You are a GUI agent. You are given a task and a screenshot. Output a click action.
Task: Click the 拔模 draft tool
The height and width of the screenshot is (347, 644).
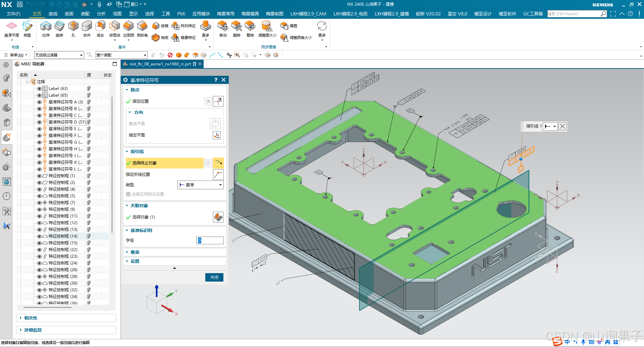pyautogui.click(x=160, y=26)
